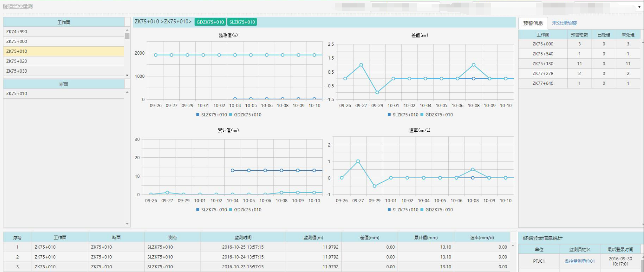Click the 未处理 column header in warning table
644x272 pixels.
[x=628, y=35]
